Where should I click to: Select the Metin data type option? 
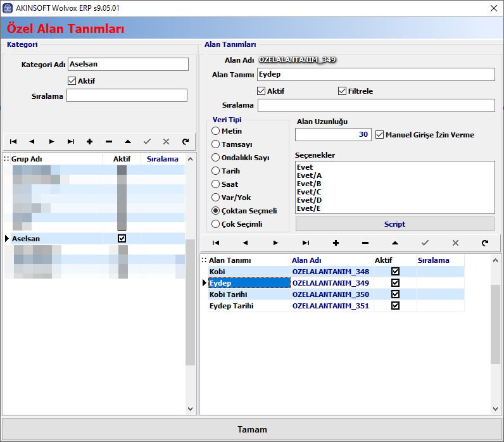216,131
